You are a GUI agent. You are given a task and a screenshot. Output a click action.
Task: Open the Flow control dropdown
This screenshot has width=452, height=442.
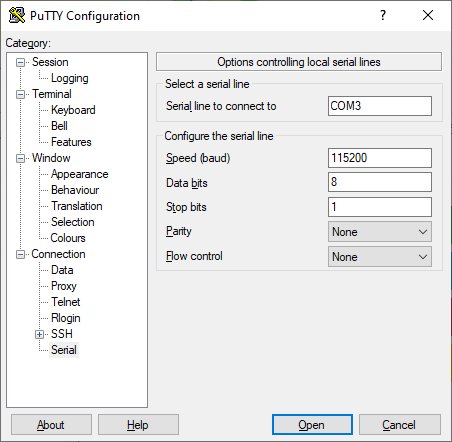click(380, 257)
